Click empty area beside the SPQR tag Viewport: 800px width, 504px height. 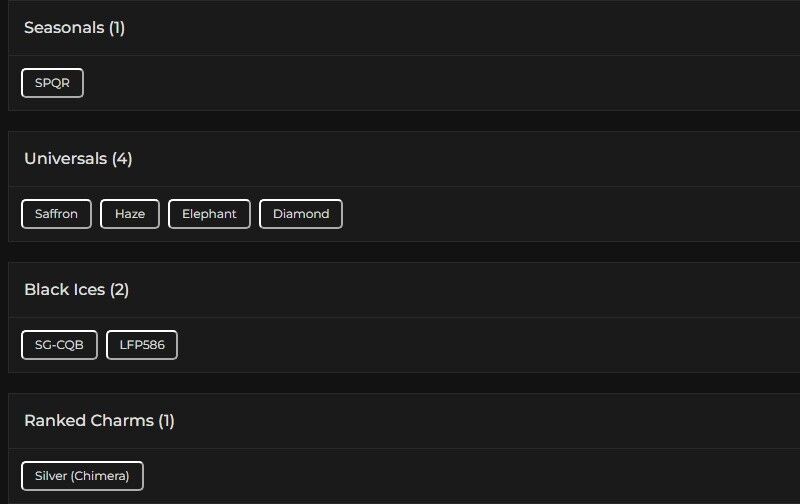point(400,83)
